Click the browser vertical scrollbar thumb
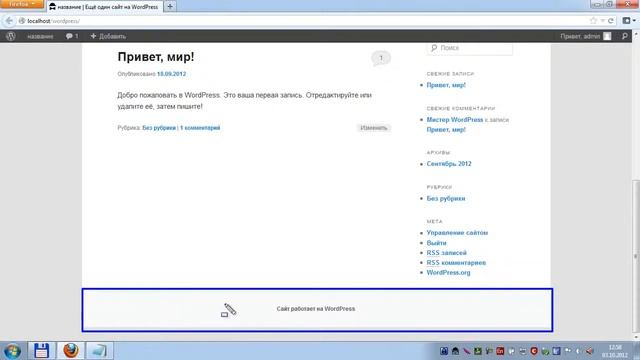Image resolution: width=640 pixels, height=360 pixels. pos(636,256)
